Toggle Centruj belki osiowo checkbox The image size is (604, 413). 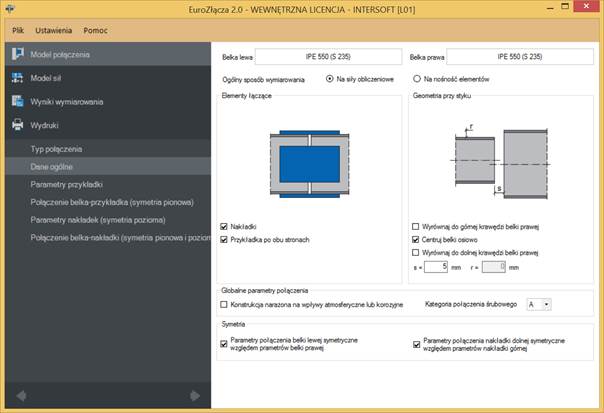point(415,240)
